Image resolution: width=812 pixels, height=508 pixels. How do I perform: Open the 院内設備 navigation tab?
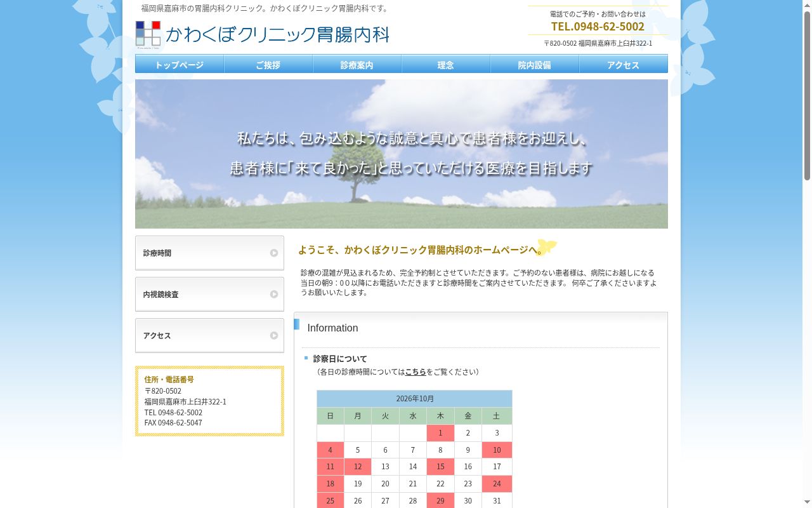535,64
